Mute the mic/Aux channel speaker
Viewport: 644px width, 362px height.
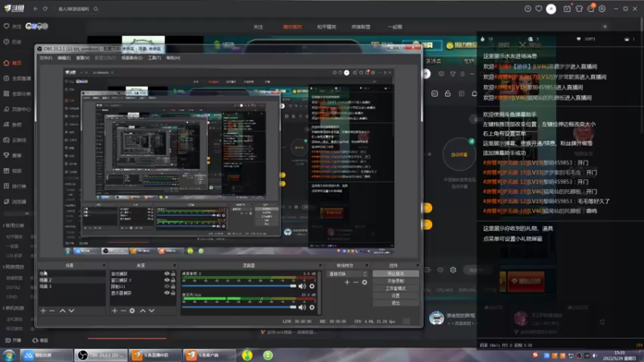pos(303,307)
